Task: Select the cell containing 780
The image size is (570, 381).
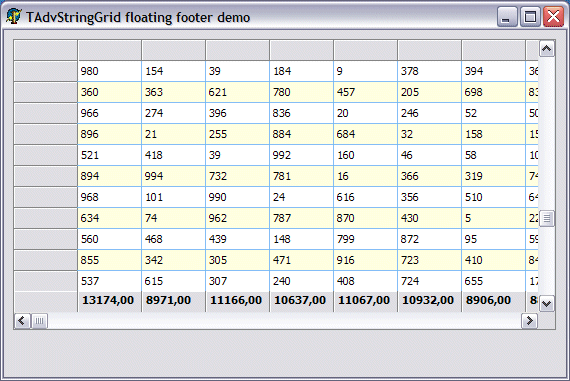Action: coord(301,92)
